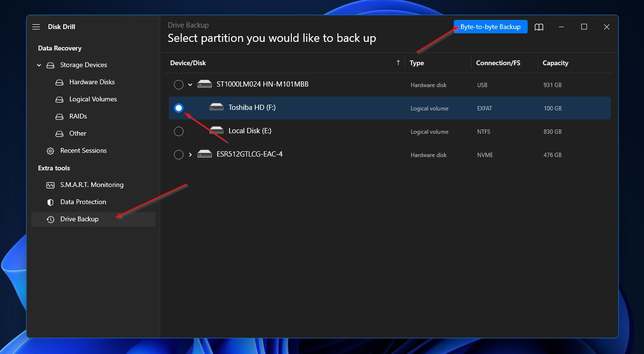Viewport: 644px width, 354px height.
Task: Click the Extra tools section heading
Action: pyautogui.click(x=54, y=168)
